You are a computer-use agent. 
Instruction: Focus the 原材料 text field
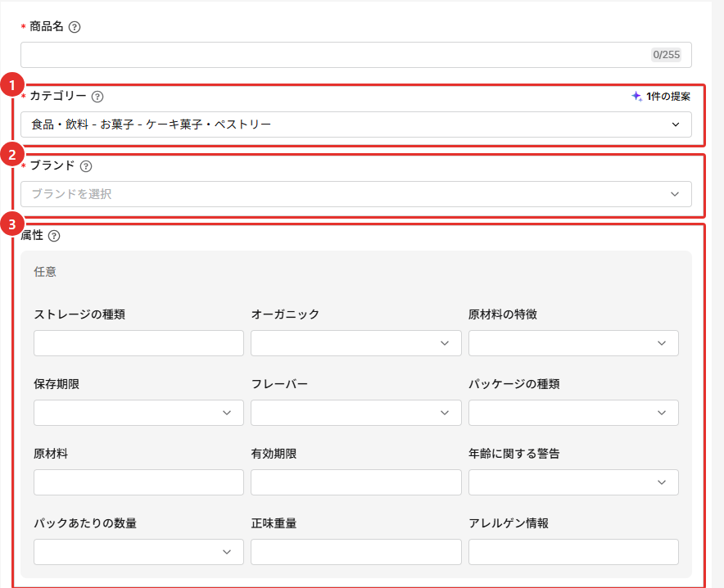(x=138, y=482)
